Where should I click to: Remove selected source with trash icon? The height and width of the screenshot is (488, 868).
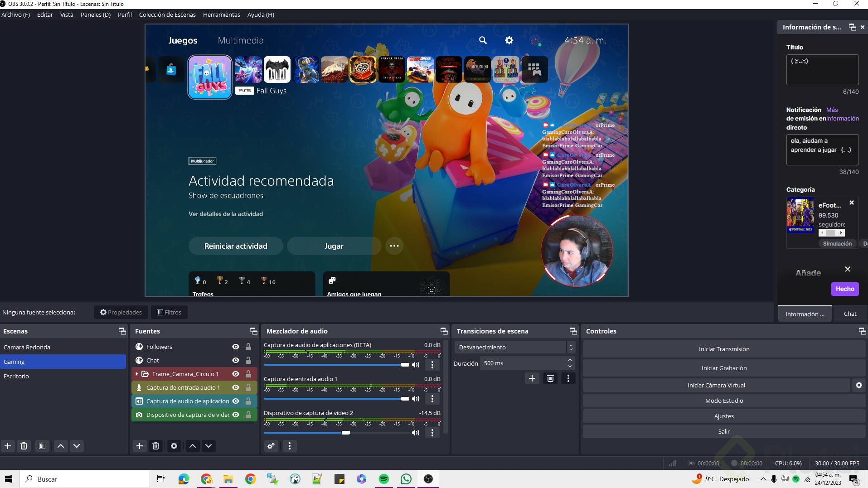155,446
